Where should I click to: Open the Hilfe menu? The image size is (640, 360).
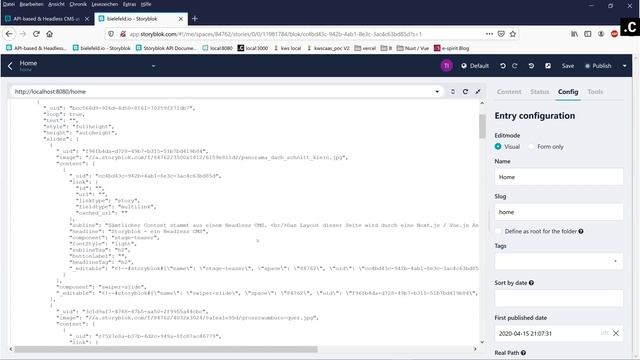(146, 4)
